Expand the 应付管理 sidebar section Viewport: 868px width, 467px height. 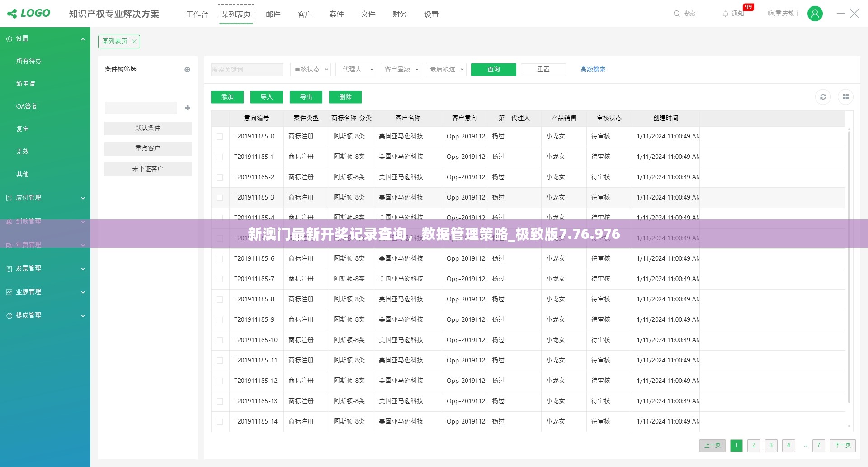[x=83, y=198]
